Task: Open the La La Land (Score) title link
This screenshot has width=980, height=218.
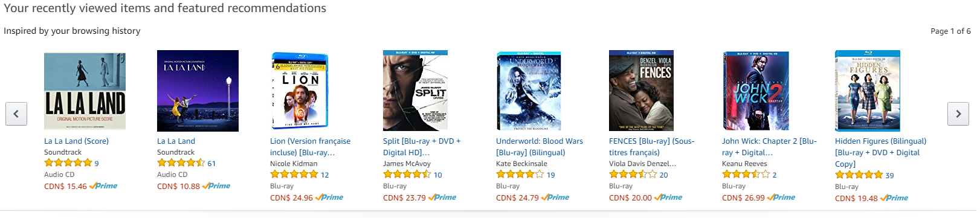Action: click(76, 141)
